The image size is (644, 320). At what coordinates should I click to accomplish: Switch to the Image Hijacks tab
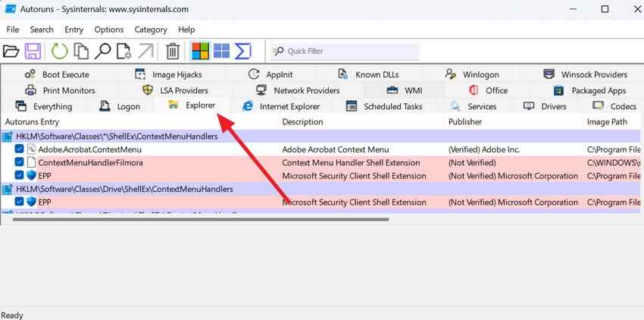(x=168, y=74)
